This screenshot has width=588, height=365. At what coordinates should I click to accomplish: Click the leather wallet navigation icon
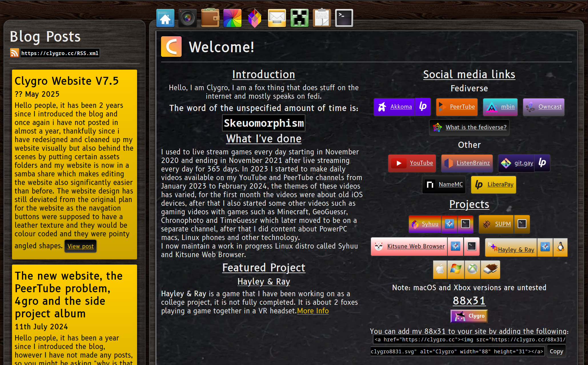pyautogui.click(x=210, y=18)
